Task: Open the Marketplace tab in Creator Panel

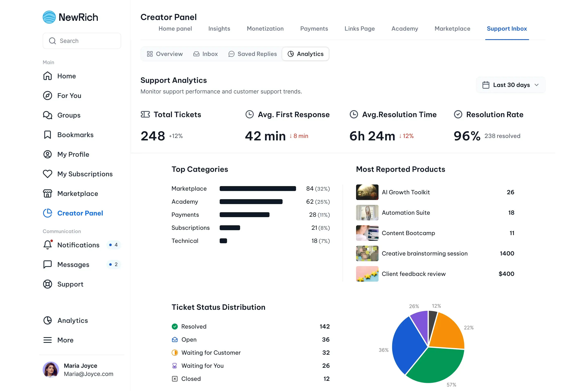Action: coord(452,29)
